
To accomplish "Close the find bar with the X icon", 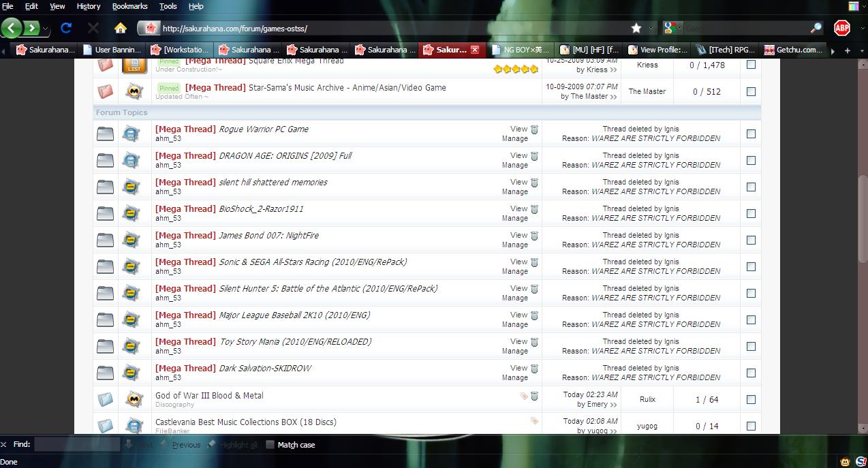I will coord(4,444).
